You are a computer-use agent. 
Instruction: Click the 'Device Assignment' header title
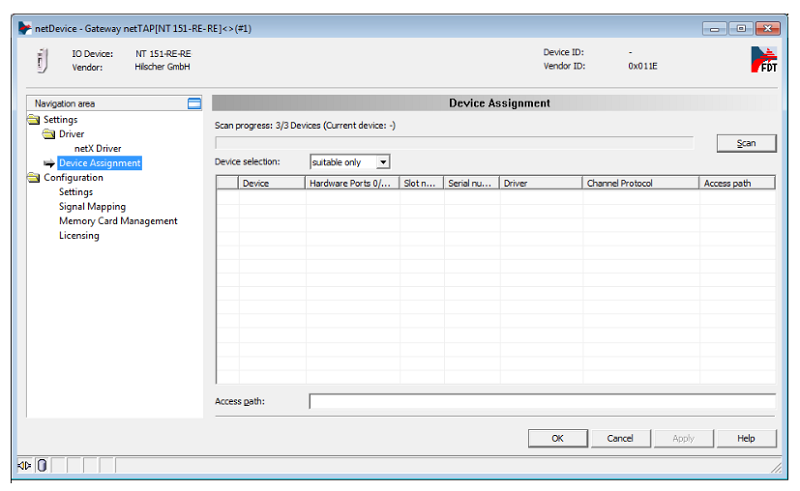[x=499, y=103]
